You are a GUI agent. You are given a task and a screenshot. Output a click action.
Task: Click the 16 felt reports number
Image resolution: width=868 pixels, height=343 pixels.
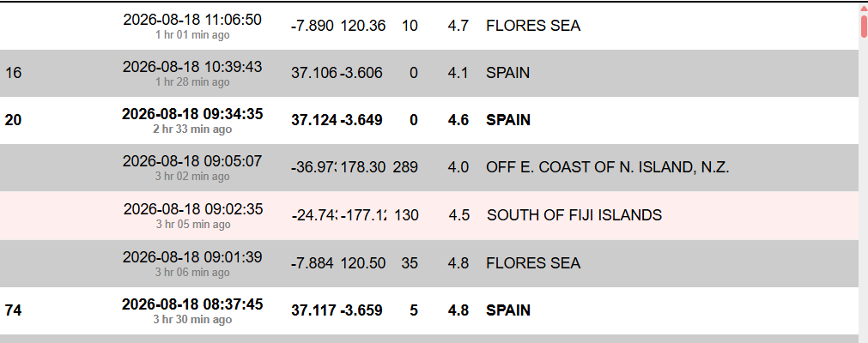[x=13, y=73]
